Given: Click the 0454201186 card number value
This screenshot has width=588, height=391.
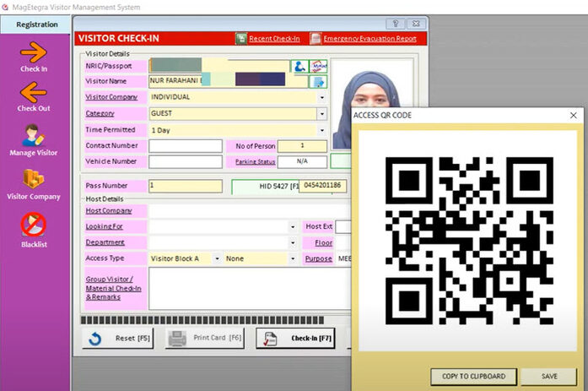Looking at the screenshot, I should (x=322, y=186).
